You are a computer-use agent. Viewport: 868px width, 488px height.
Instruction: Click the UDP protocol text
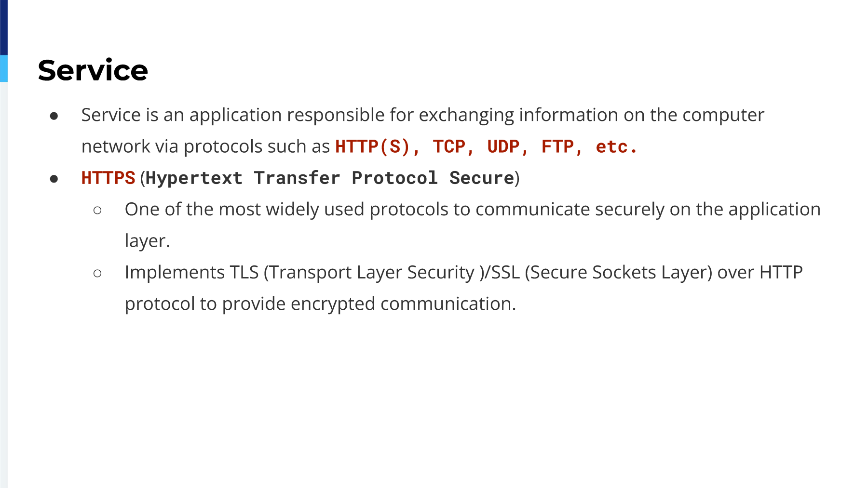503,146
